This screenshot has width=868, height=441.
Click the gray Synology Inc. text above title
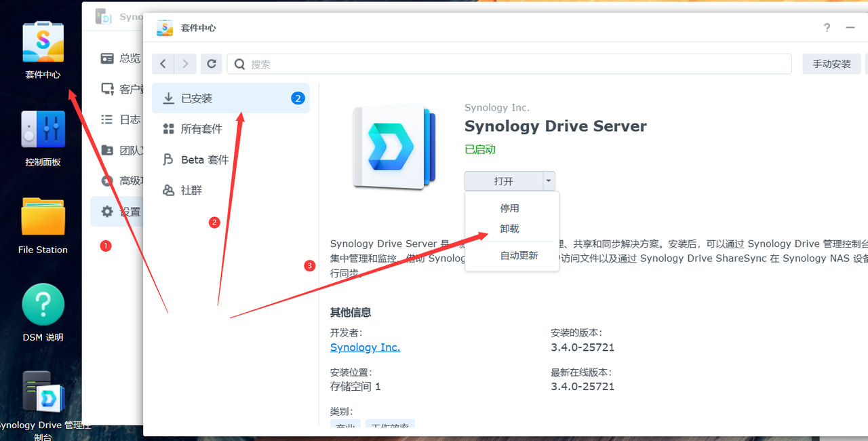click(x=497, y=108)
